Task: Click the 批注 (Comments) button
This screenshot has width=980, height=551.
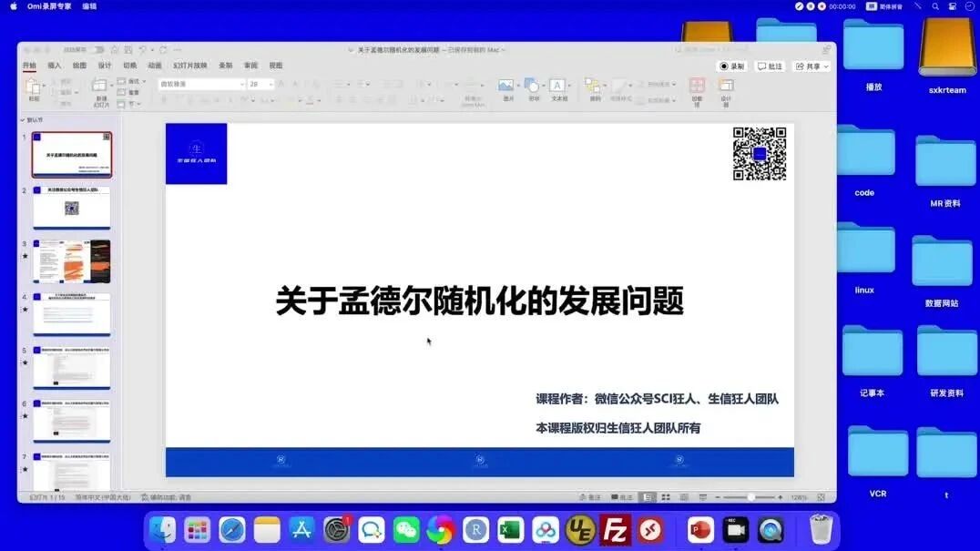Action: click(770, 66)
